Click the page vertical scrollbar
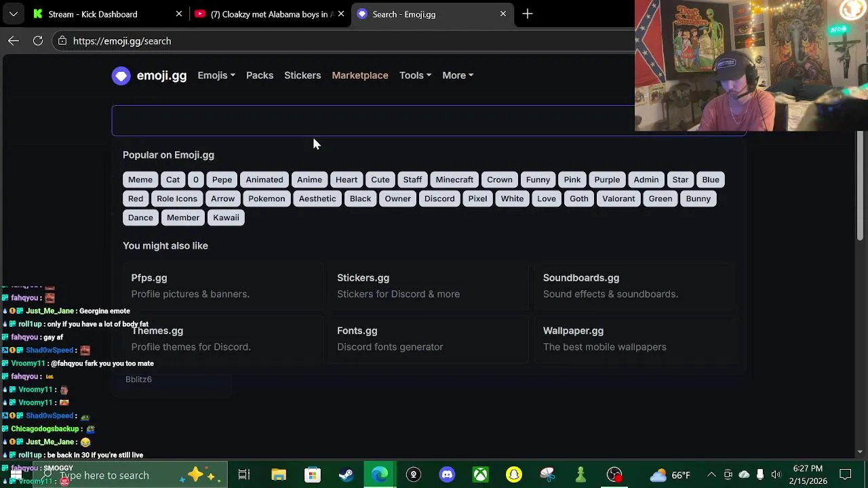 click(x=860, y=186)
